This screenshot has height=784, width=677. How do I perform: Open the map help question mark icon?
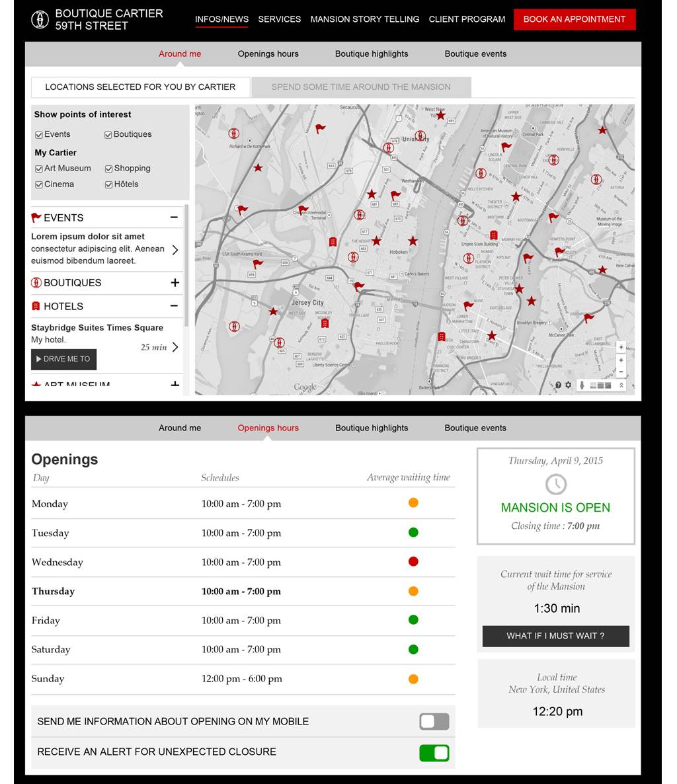(559, 385)
